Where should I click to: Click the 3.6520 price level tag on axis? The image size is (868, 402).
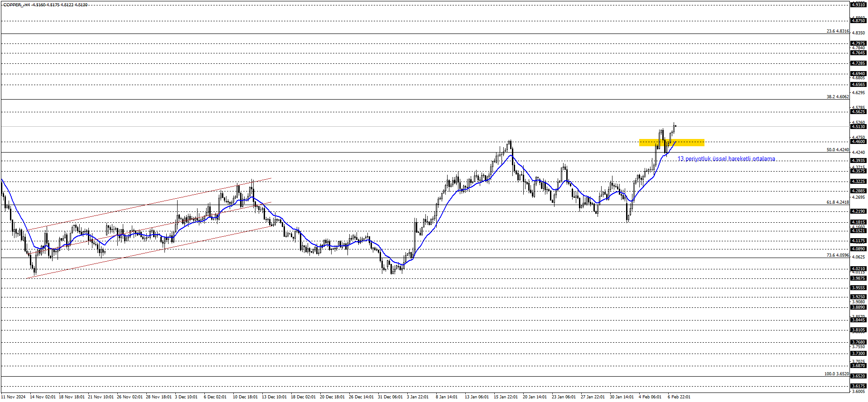[858, 376]
